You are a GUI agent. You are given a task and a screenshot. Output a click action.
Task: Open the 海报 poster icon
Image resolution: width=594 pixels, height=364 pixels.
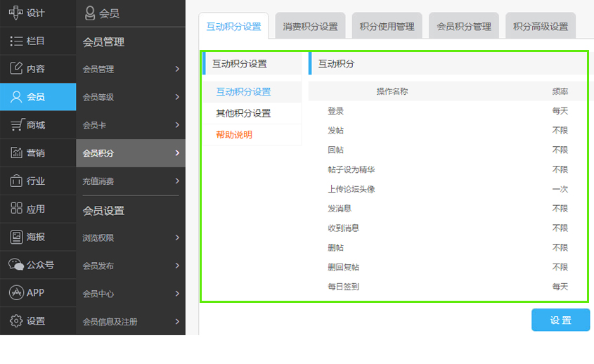[16, 237]
